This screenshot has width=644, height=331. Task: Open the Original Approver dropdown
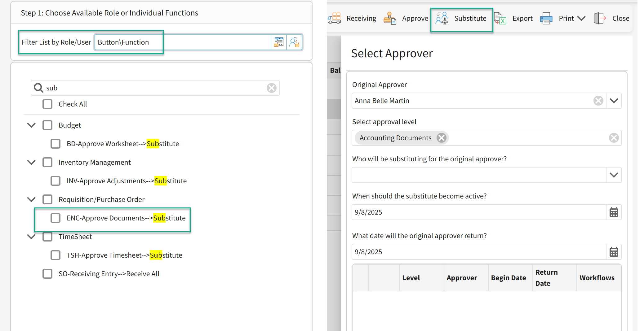click(614, 101)
